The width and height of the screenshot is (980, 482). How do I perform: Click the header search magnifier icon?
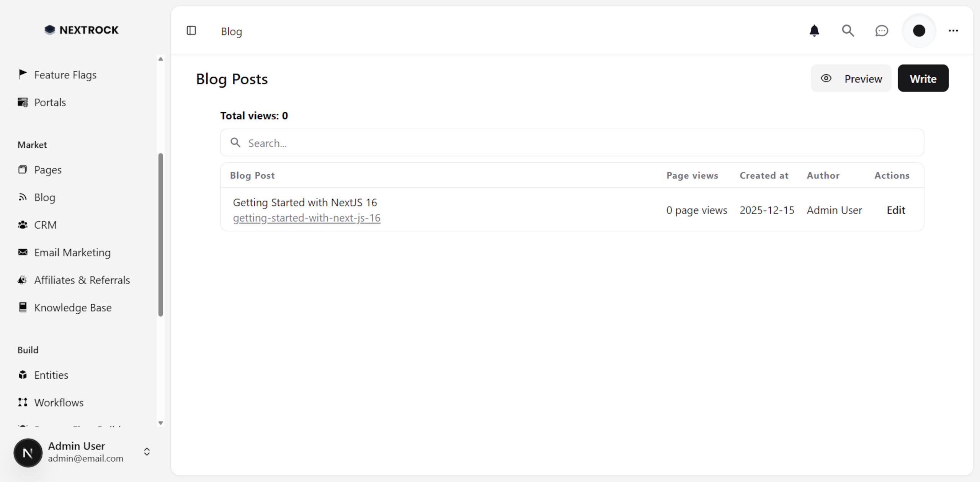coord(848,31)
